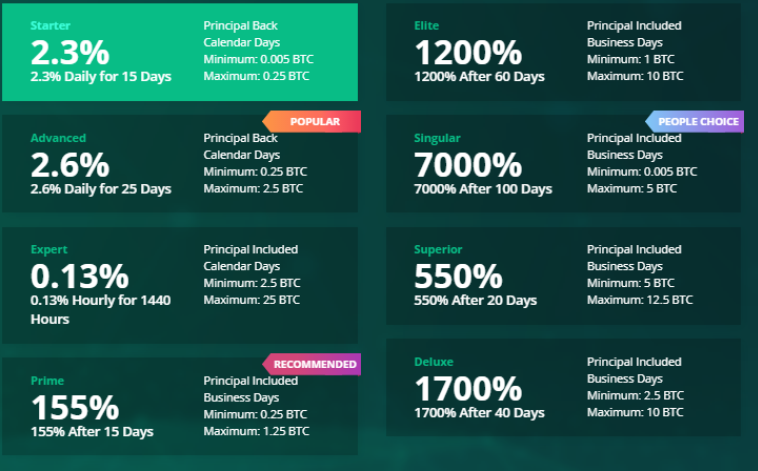Open the Expert 0.13% hourly plan
The image size is (758, 471).
180,285
